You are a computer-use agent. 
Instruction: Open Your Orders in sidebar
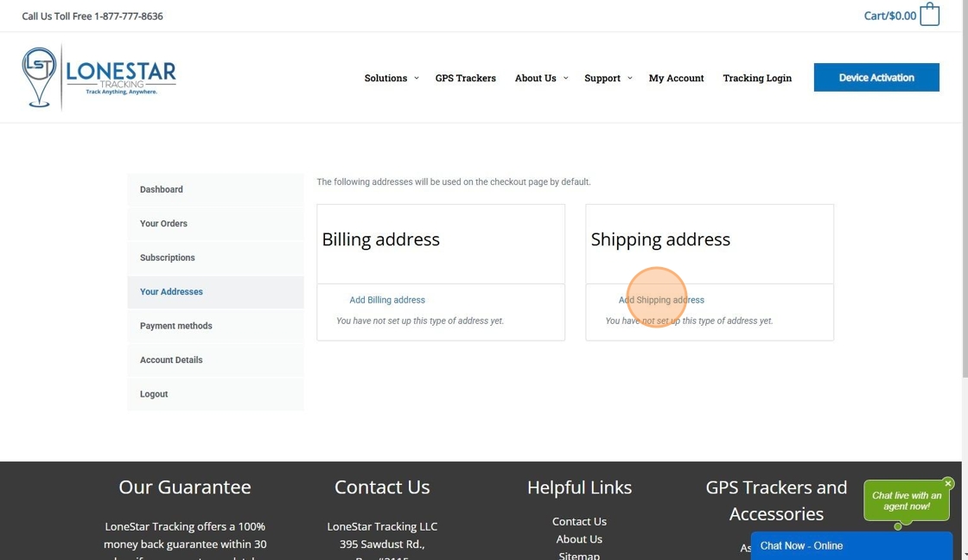click(215, 224)
